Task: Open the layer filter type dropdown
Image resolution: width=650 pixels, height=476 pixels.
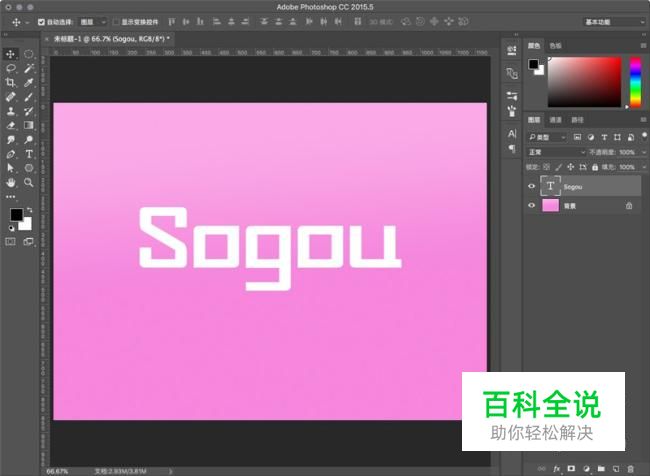Action: pos(546,137)
